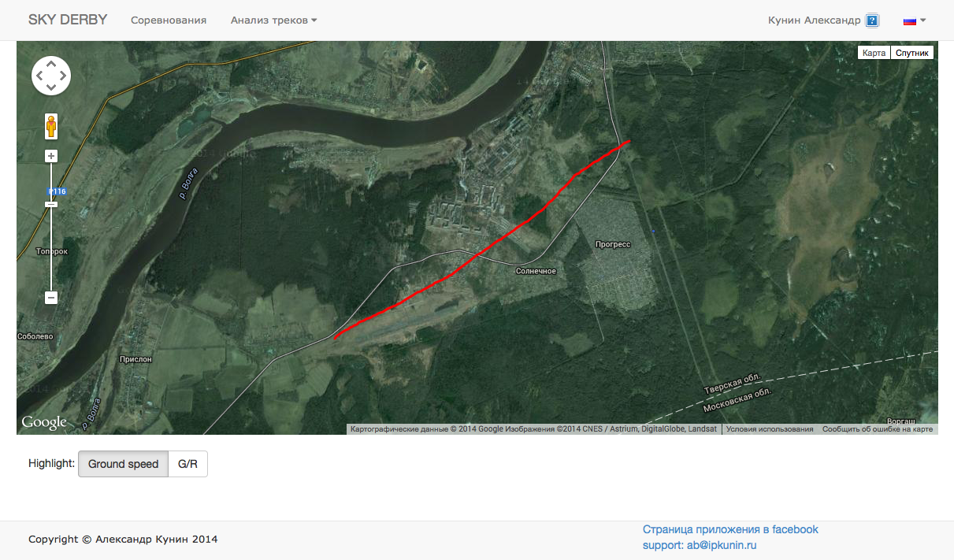
Task: Click the map pan right arrow
Action: click(64, 76)
